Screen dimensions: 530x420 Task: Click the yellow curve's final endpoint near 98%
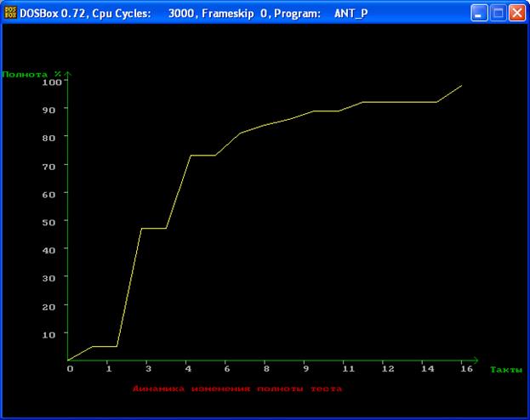tap(461, 86)
